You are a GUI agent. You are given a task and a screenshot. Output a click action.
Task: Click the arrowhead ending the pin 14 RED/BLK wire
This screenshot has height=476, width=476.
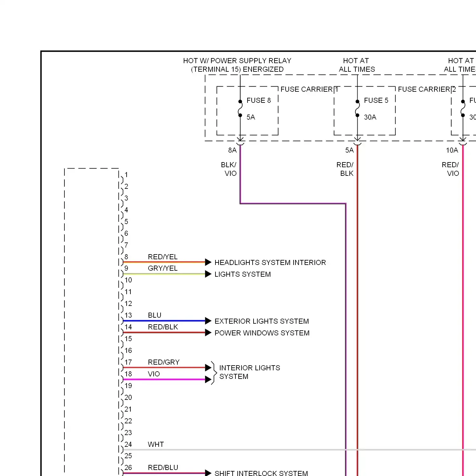click(208, 333)
